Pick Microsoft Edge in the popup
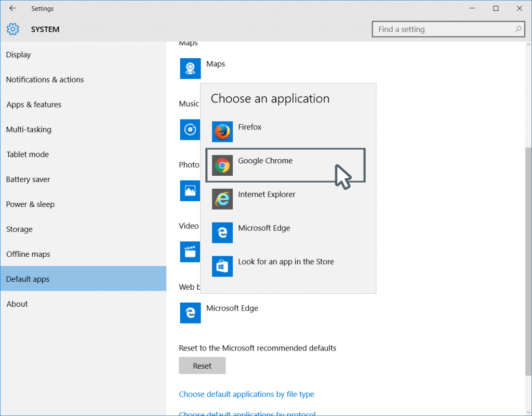The image size is (532, 416). [264, 228]
